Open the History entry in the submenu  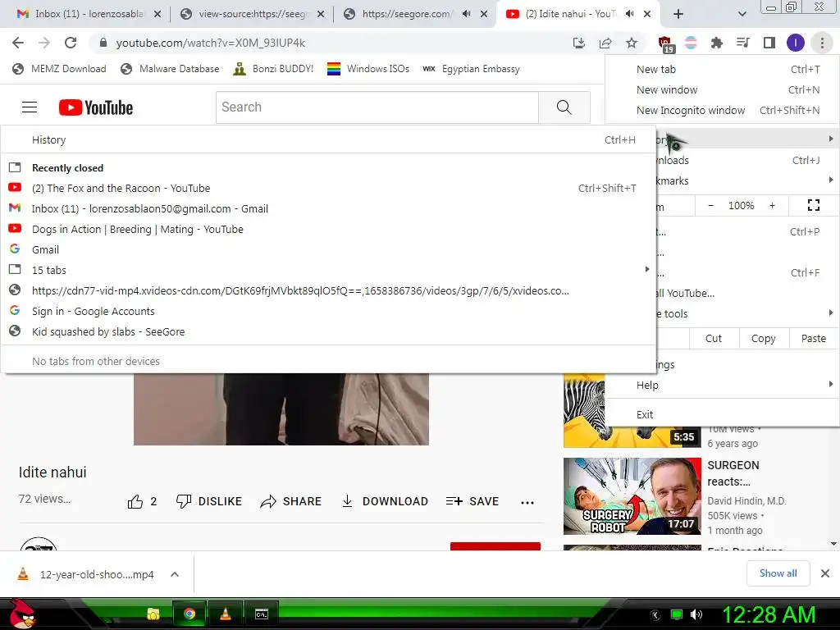pos(328,139)
